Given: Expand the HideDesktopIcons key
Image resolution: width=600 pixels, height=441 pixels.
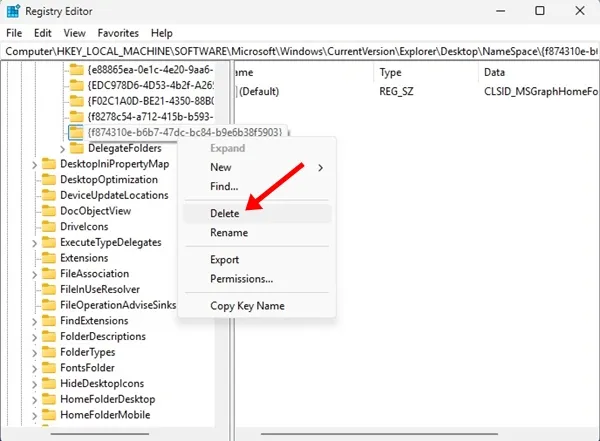Looking at the screenshot, I should pyautogui.click(x=34, y=384).
